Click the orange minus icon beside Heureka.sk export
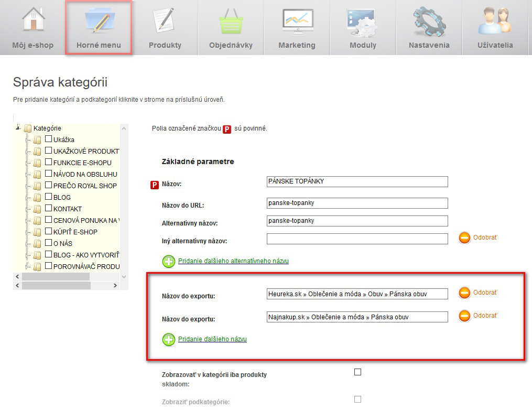 [x=464, y=293]
